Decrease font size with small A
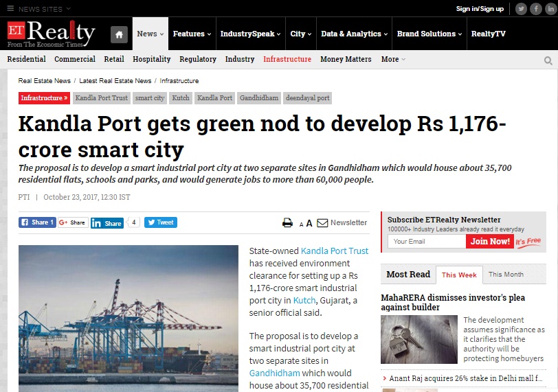The height and width of the screenshot is (392, 558). click(301, 224)
